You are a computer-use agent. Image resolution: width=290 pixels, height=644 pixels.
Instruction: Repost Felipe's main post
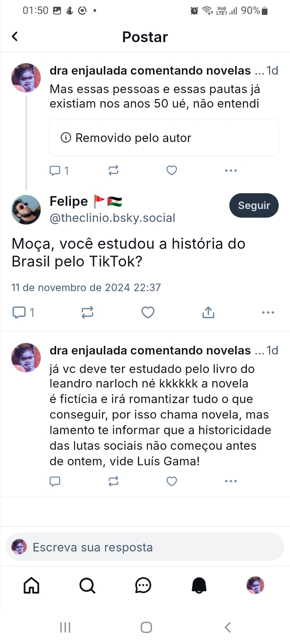87,312
